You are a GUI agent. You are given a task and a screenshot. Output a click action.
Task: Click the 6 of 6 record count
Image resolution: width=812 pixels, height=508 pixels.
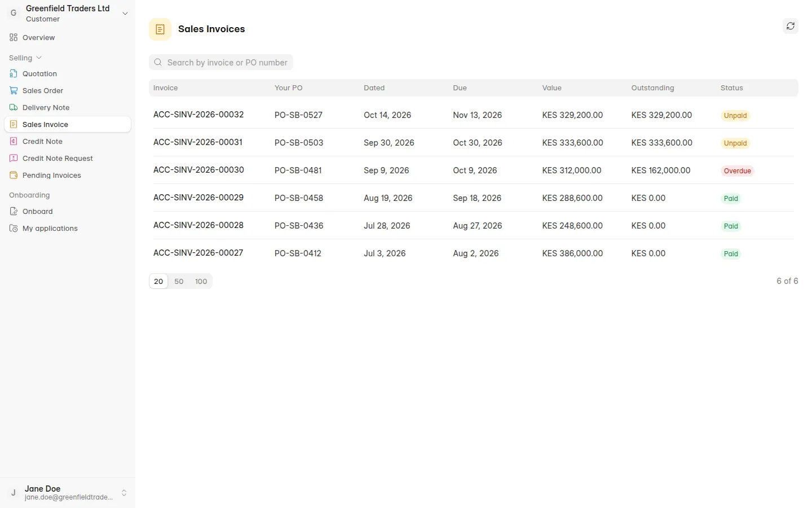pyautogui.click(x=787, y=281)
